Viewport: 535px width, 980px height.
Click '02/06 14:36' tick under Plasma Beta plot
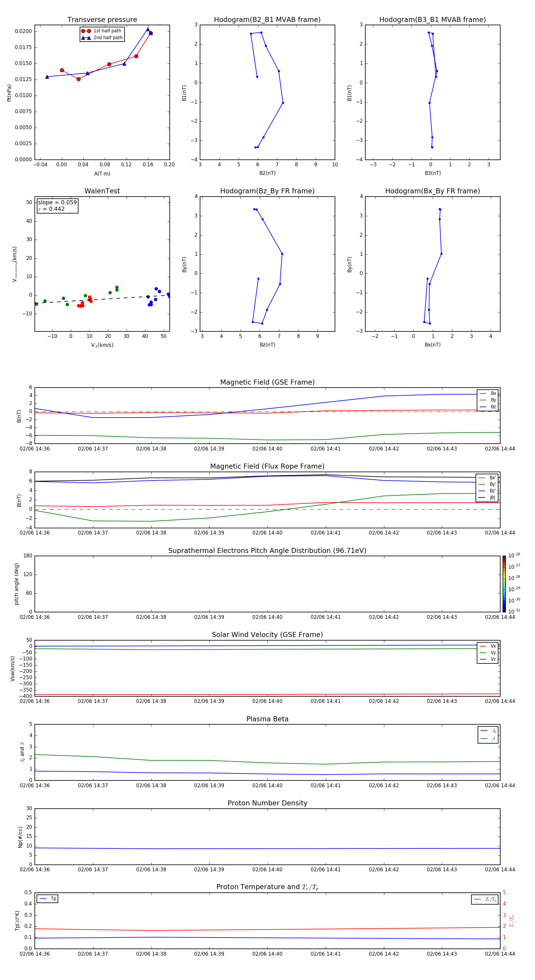[35, 785]
